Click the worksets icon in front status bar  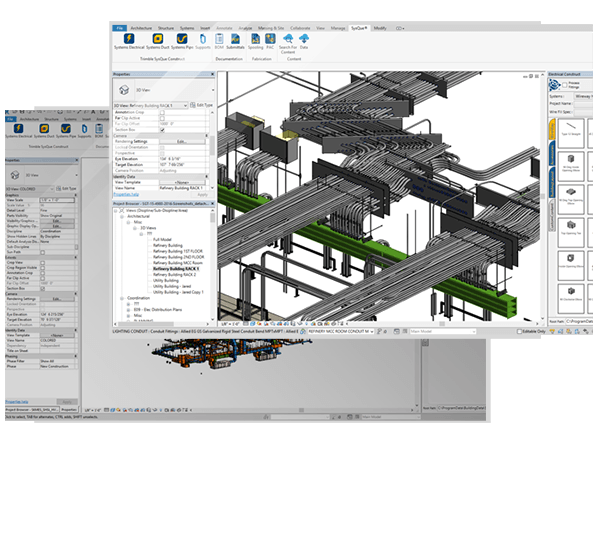click(302, 331)
